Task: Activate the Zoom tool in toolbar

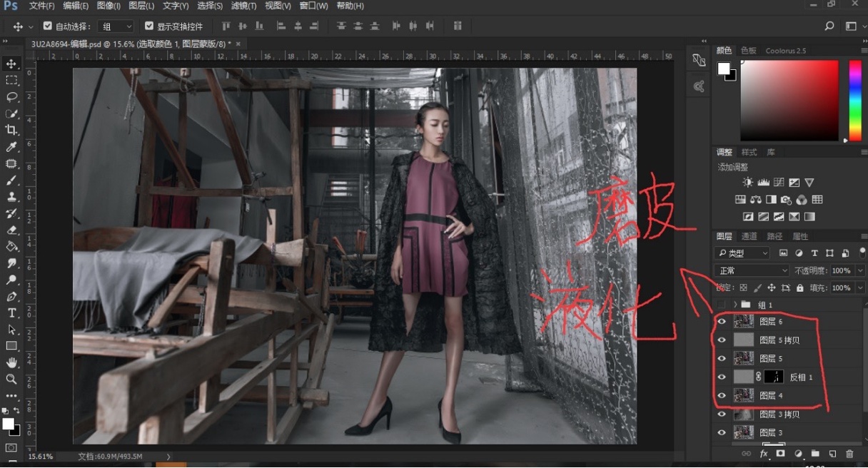Action: (x=11, y=380)
